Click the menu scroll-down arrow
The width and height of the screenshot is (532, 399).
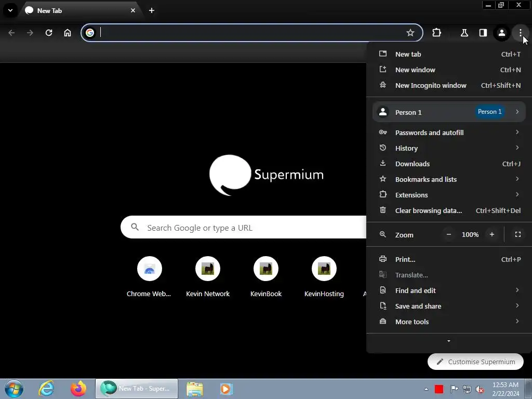(449, 341)
